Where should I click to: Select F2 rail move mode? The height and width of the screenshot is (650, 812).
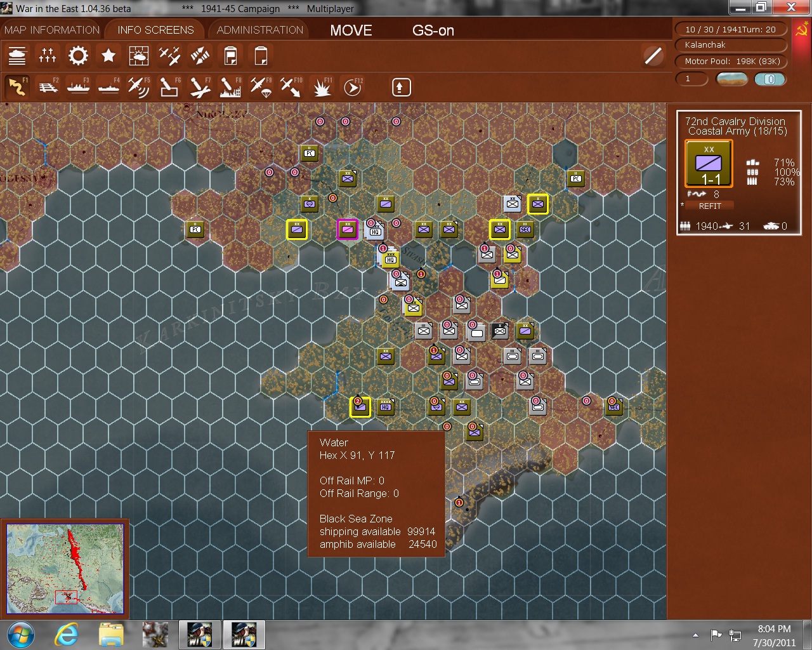coord(48,87)
